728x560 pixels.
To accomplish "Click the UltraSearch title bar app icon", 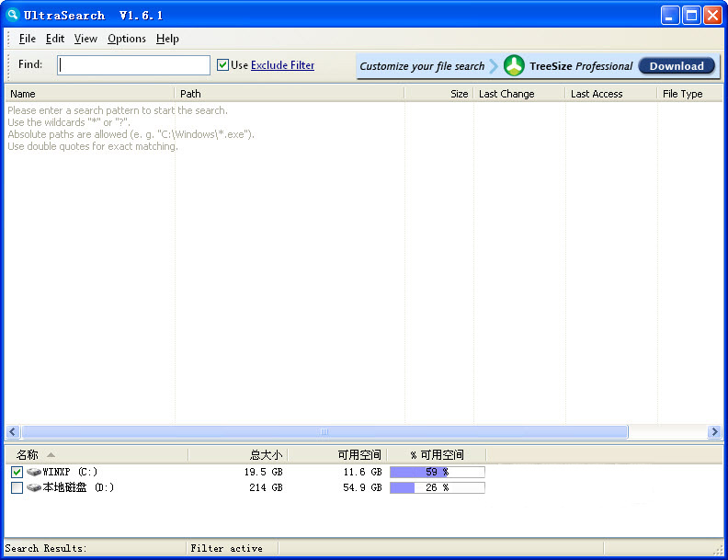I will [13, 15].
